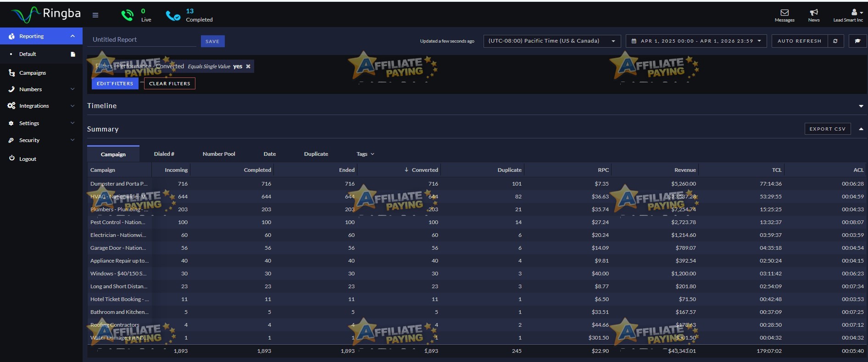Switch to the Campaign summary tab

[113, 154]
